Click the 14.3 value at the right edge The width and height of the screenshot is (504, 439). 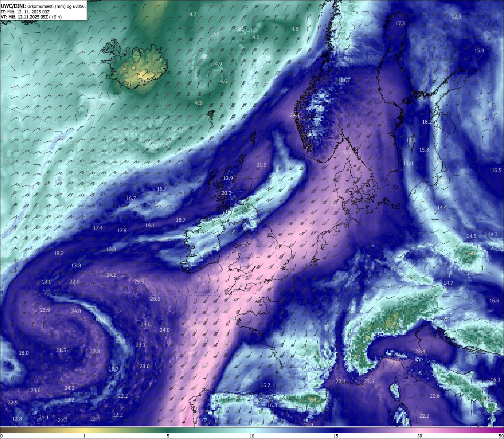(x=493, y=235)
